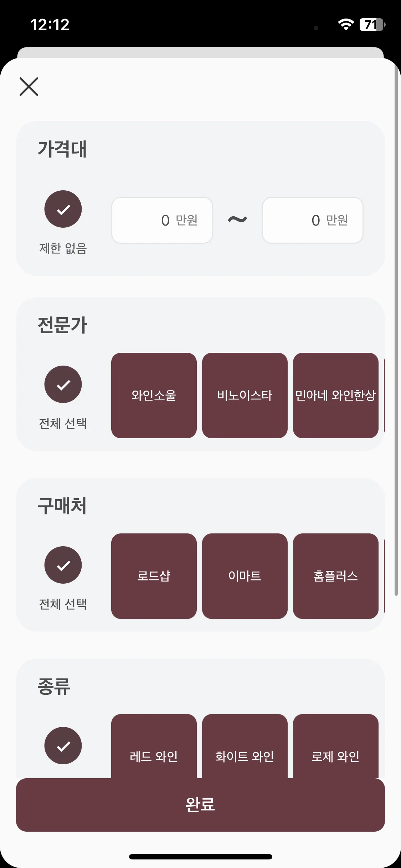This screenshot has width=401, height=868.
Task: Toggle the 제한 없음 price checkmark
Action: point(63,209)
